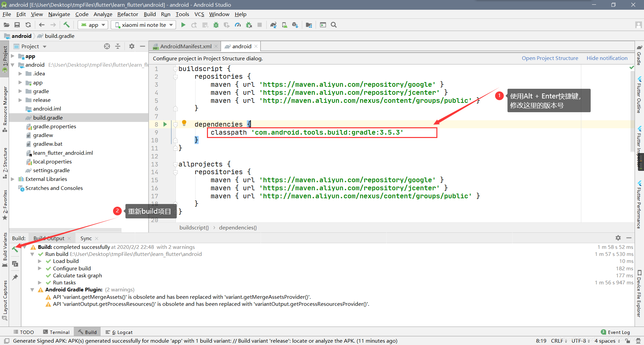Click Scroll from Source target icon

[x=107, y=46]
